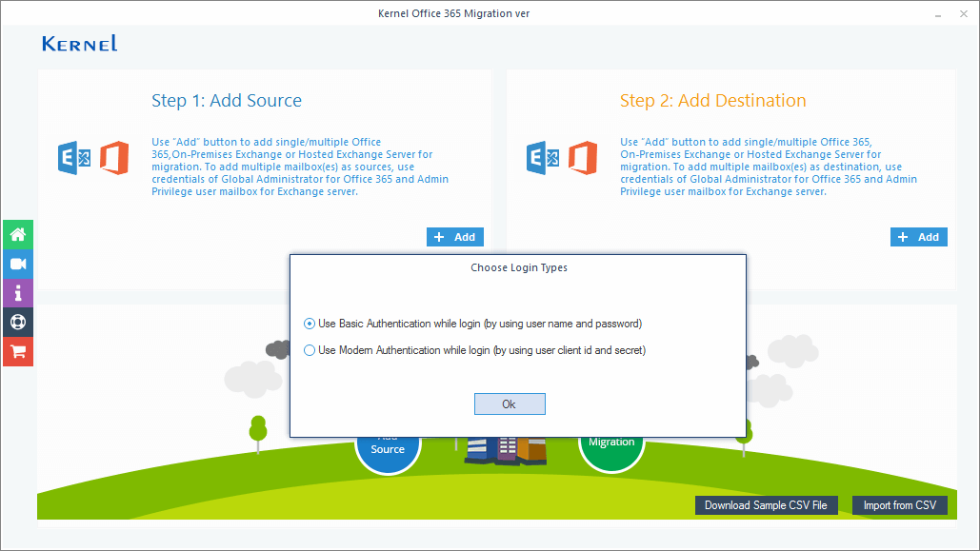Click the Step 2: Add Destination heading
The image size is (980, 551).
(713, 101)
